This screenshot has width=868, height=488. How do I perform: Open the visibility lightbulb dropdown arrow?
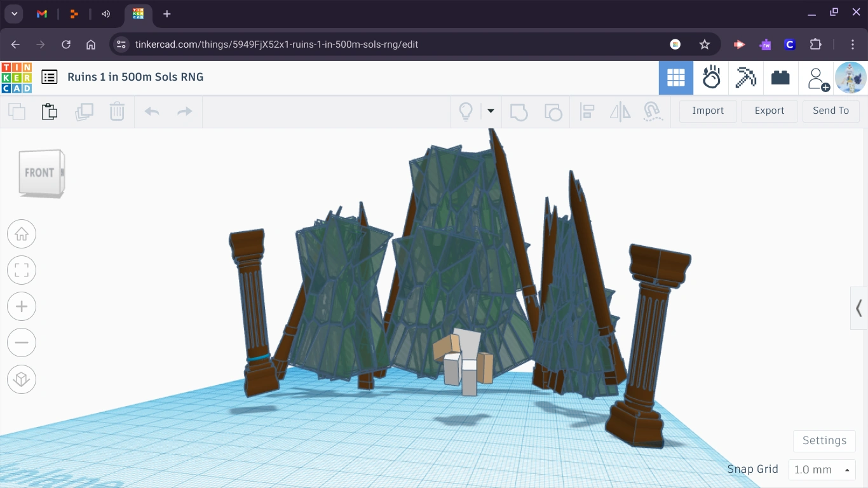tap(491, 111)
